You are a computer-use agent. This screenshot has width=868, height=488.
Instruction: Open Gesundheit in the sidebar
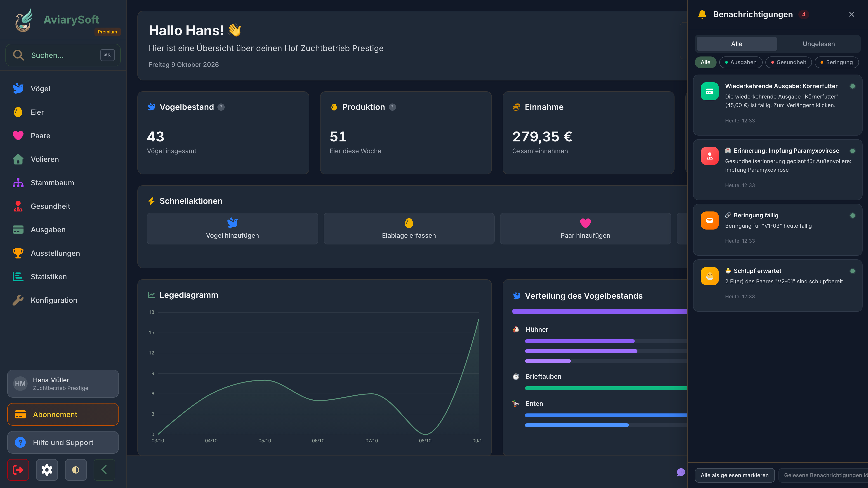click(x=63, y=206)
